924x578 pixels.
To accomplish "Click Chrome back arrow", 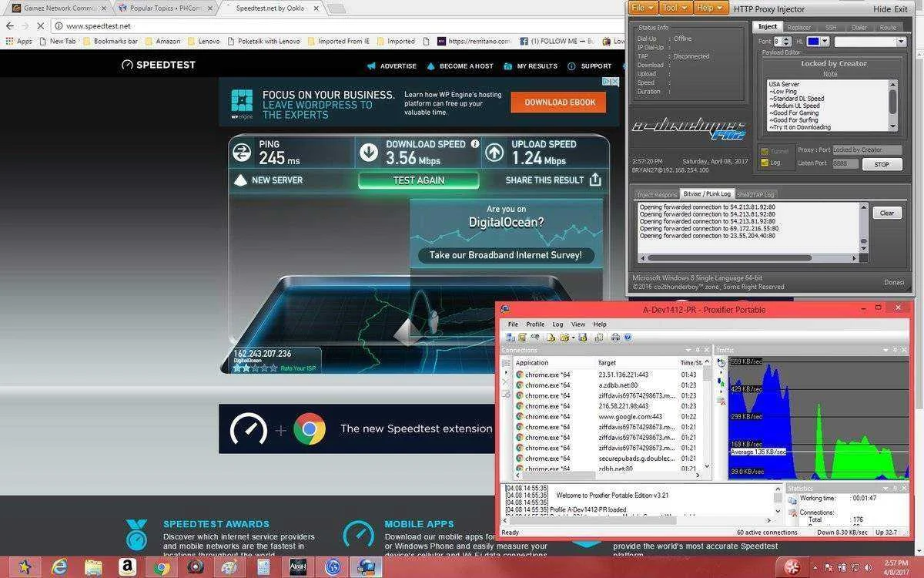I will point(10,25).
